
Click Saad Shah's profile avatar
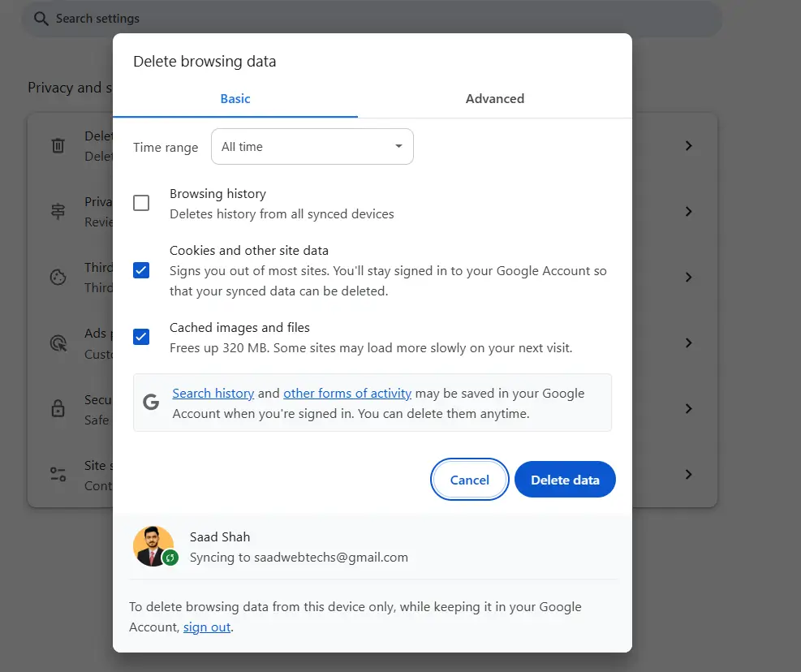point(153,546)
